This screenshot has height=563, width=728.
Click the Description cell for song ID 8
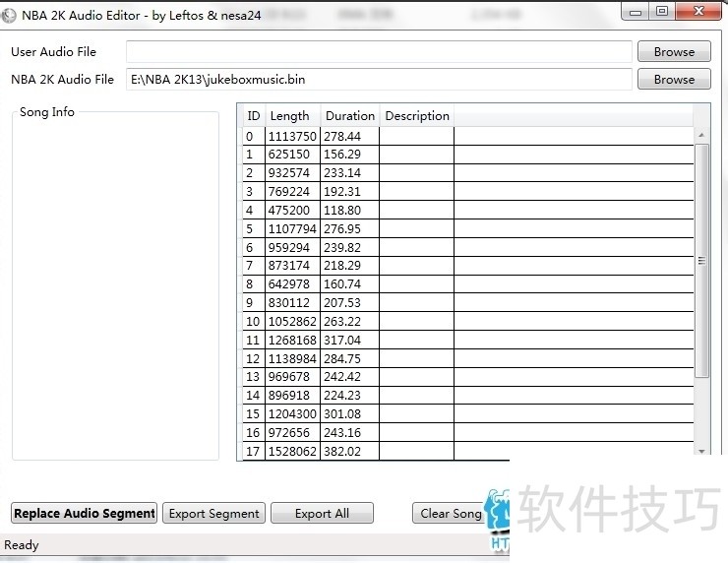pyautogui.click(x=416, y=284)
